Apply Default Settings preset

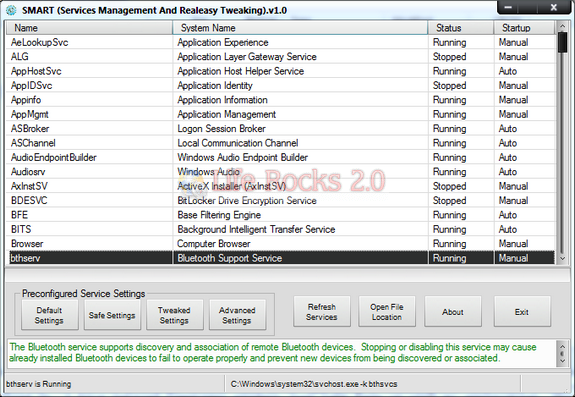click(x=50, y=315)
